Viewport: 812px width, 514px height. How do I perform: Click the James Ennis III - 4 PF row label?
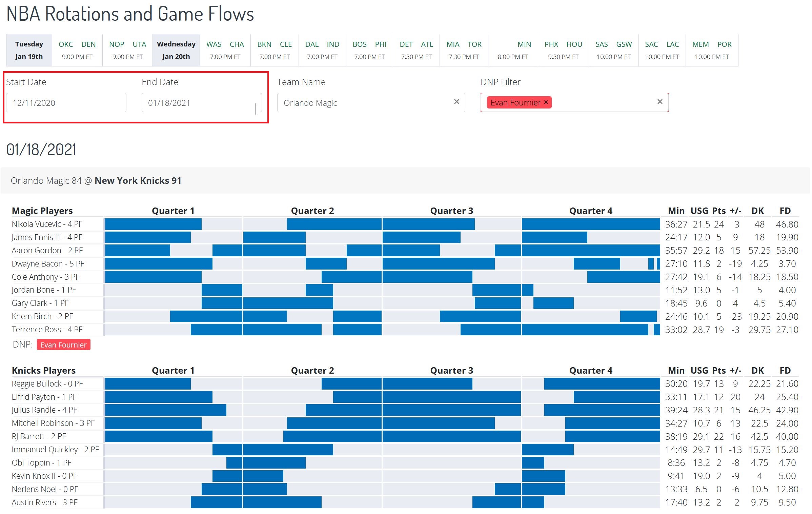point(47,237)
